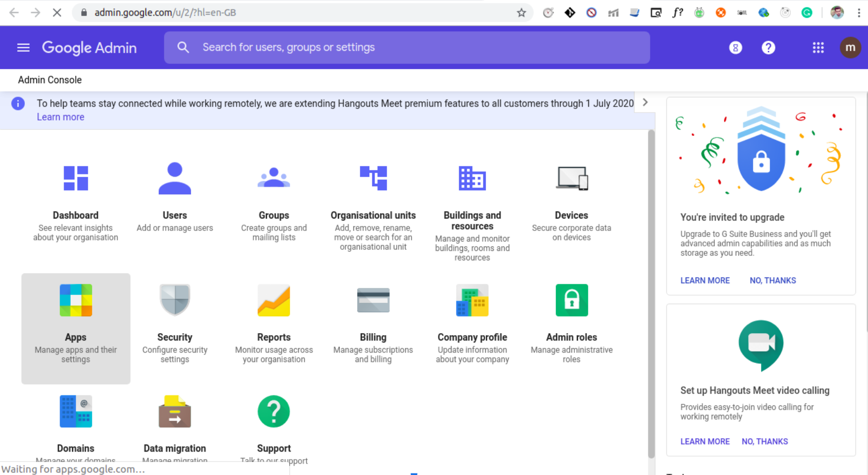The height and width of the screenshot is (475, 868).
Task: Open the Support question mark icon
Action: tap(274, 411)
